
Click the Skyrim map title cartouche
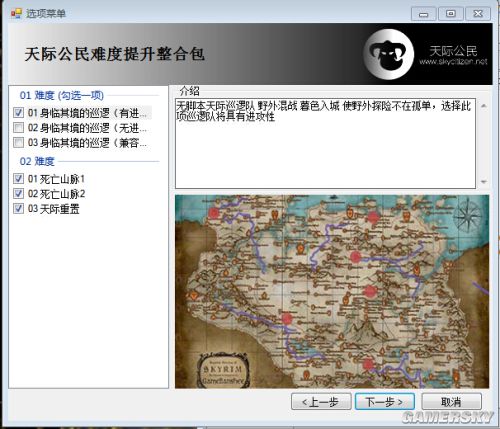[223, 370]
